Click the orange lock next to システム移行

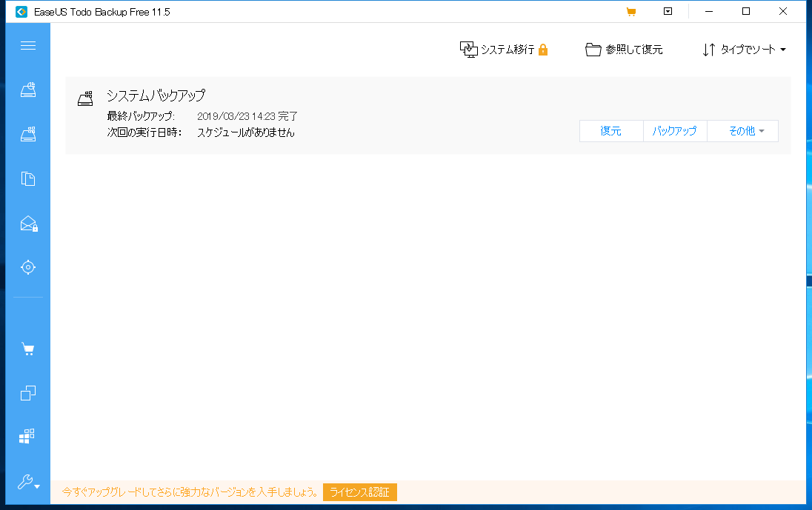[545, 49]
